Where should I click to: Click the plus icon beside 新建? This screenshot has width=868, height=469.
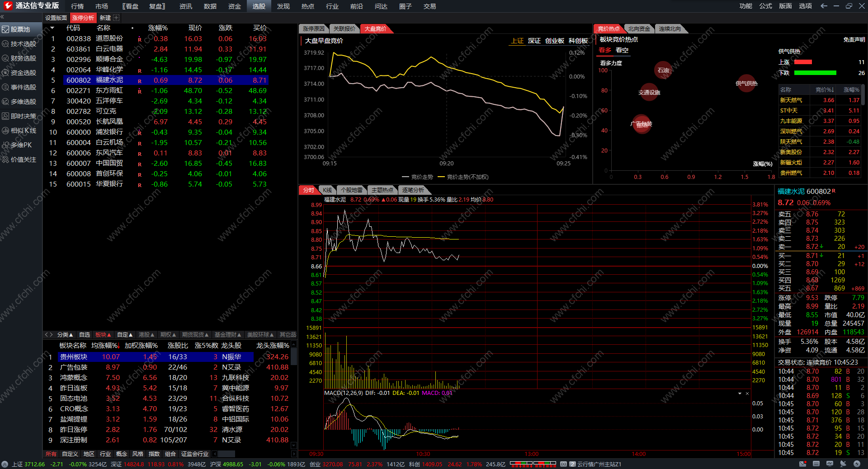tap(116, 18)
